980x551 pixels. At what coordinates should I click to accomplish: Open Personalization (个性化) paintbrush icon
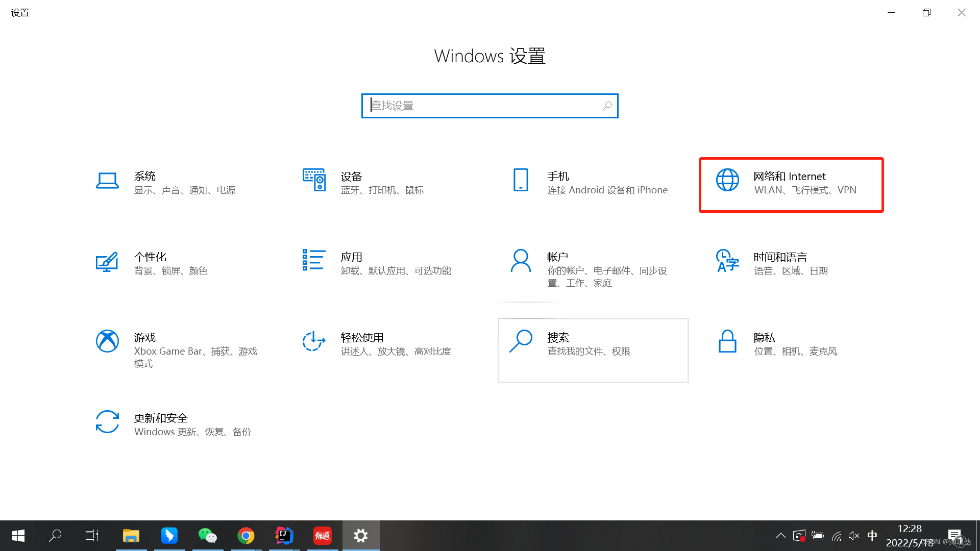click(x=107, y=262)
